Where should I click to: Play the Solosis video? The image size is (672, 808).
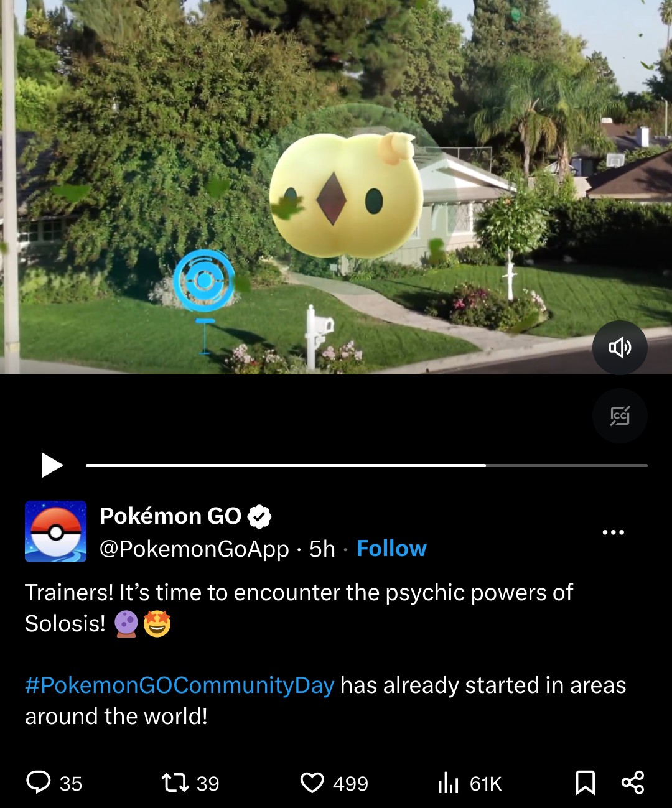[x=52, y=465]
